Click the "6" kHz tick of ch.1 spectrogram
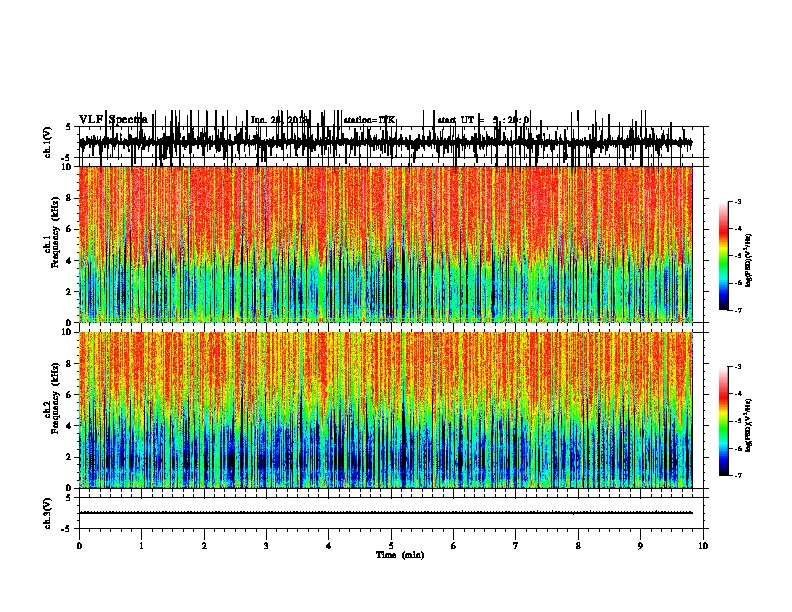Screen dimensions: 792x612 click(x=69, y=229)
